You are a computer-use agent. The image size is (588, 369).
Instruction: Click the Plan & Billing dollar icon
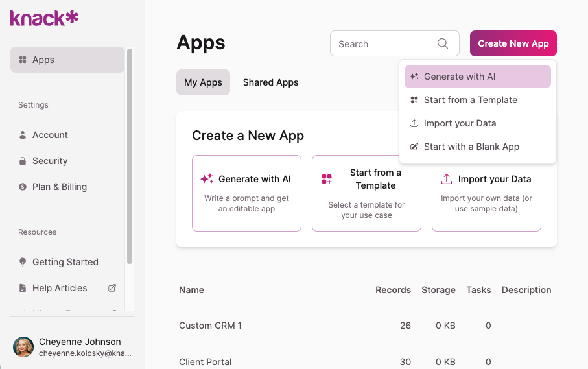(23, 187)
